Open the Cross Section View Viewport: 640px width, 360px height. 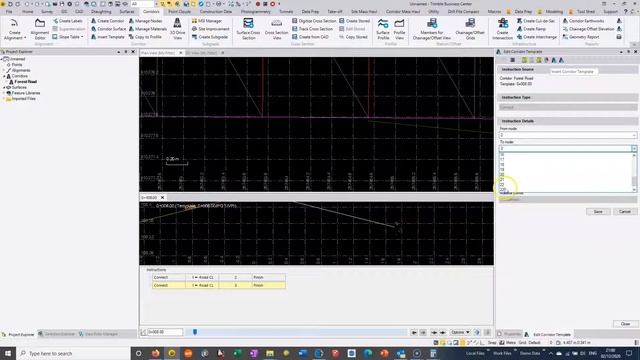(x=276, y=29)
